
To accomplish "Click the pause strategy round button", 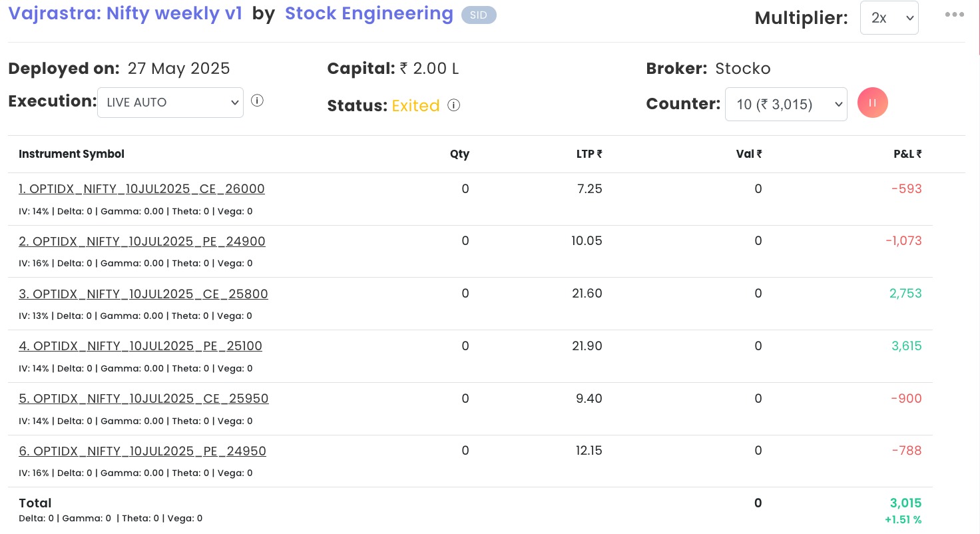I will point(872,103).
